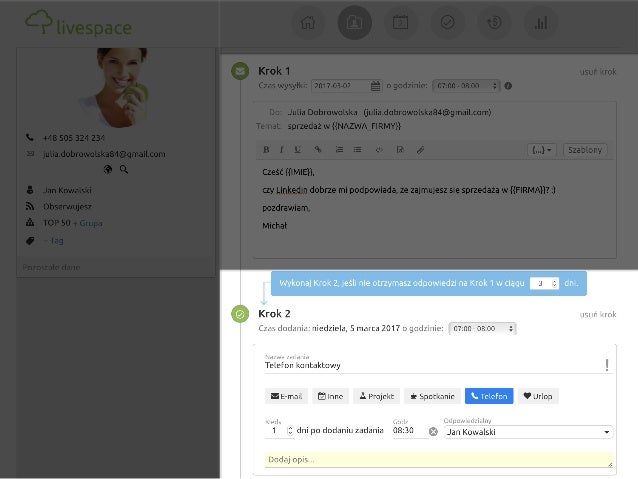Select the Spotkanie task type

point(432,396)
